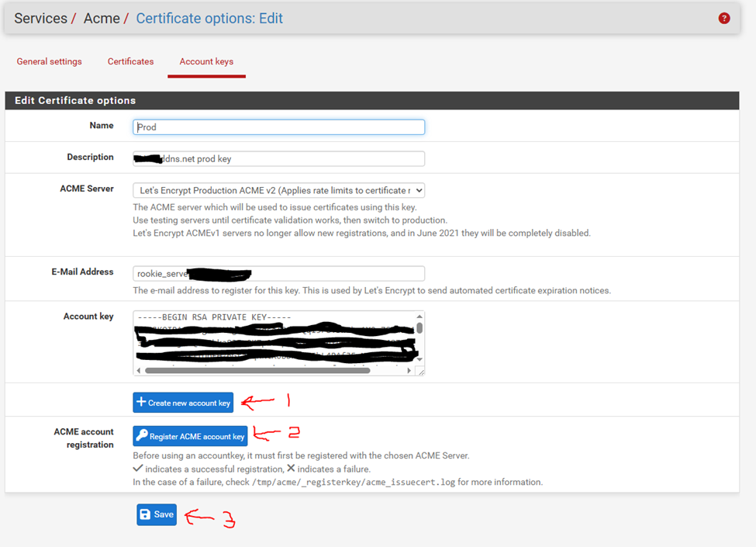Screen dimensions: 756x547
Task: Click the Account key textarea resize grip
Action: pos(421,372)
